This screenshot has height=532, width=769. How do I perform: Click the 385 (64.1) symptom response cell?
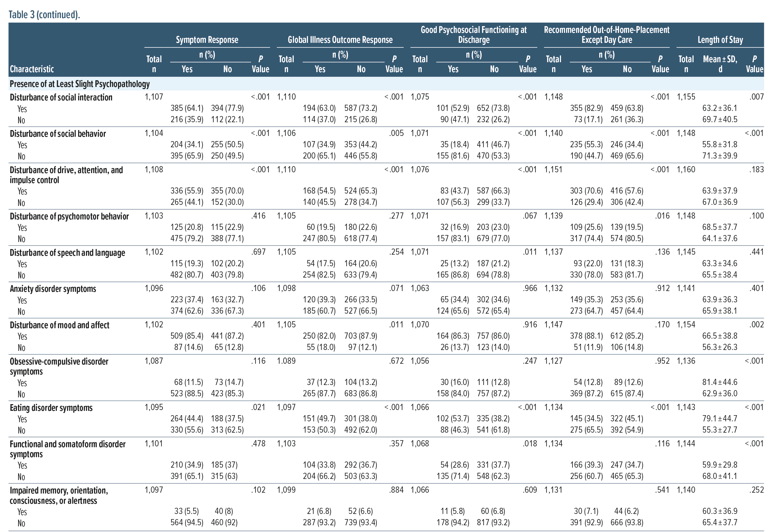pyautogui.click(x=186, y=108)
